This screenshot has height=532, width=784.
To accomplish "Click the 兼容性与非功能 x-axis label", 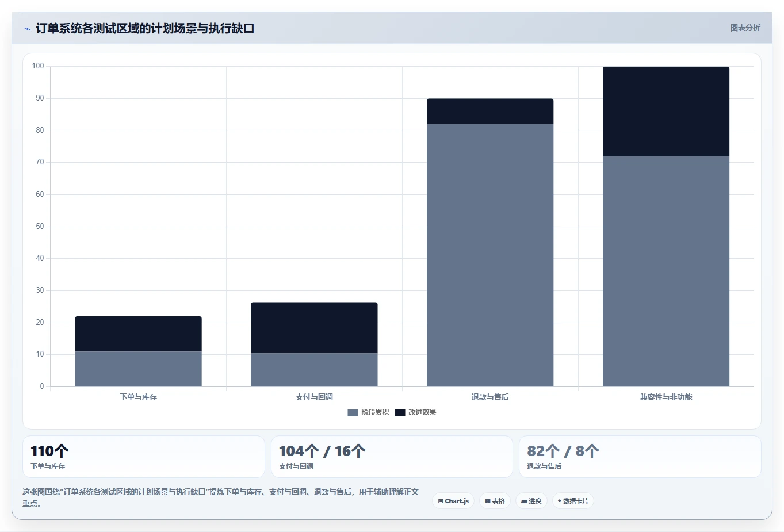I will click(x=666, y=397).
